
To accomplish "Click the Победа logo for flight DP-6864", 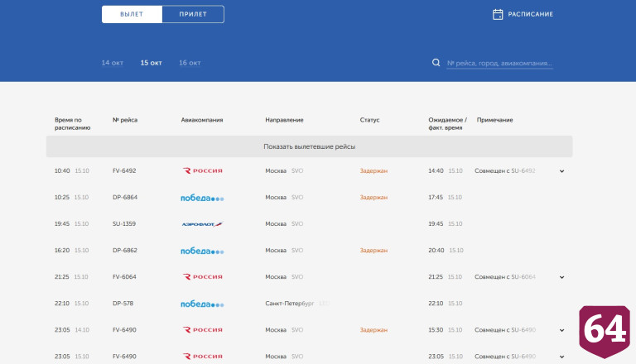I will coord(202,198).
